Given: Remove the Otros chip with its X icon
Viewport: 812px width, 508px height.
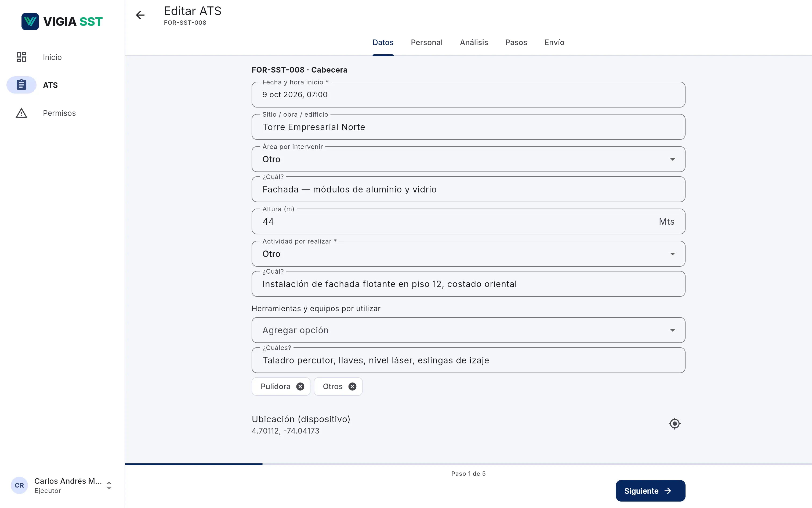Looking at the screenshot, I should [352, 387].
